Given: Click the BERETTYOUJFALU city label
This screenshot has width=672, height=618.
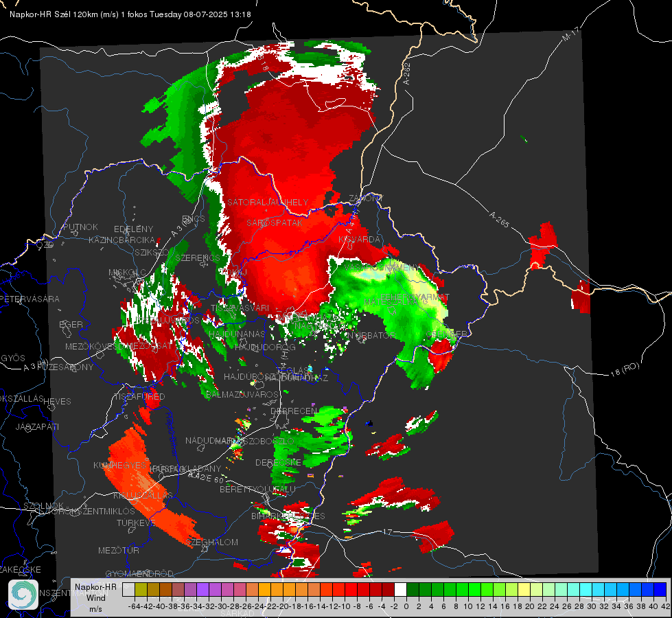Looking at the screenshot, I should pyautogui.click(x=257, y=490).
